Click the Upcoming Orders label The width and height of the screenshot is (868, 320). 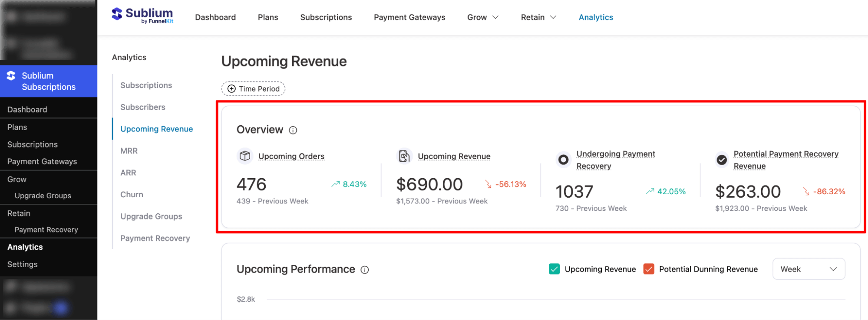coord(291,156)
